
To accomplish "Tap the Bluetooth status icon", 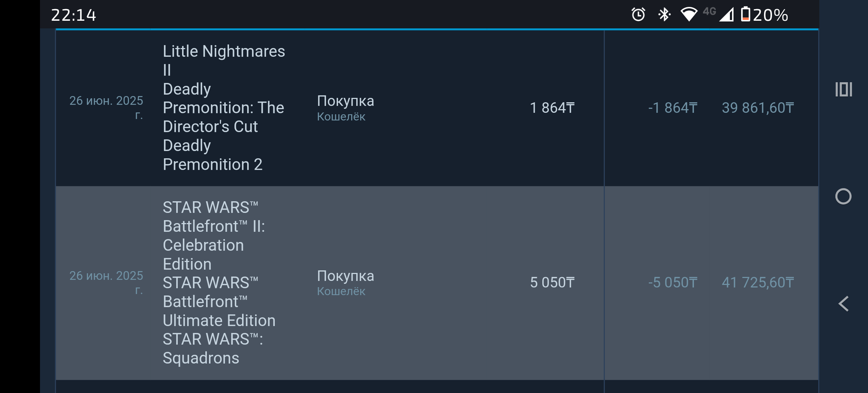I will click(x=664, y=15).
